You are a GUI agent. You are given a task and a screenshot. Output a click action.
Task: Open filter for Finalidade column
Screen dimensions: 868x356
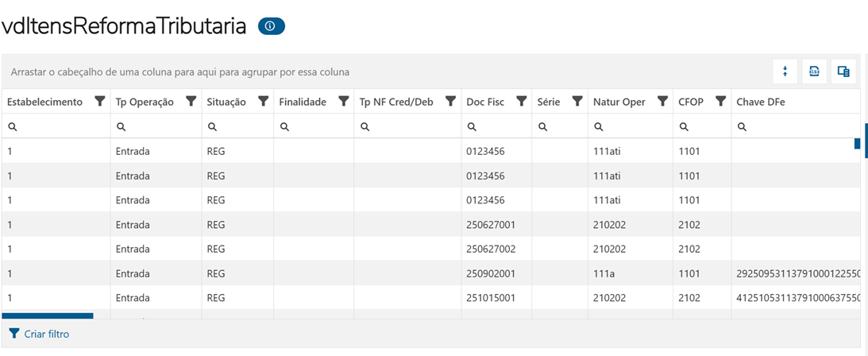pyautogui.click(x=344, y=102)
